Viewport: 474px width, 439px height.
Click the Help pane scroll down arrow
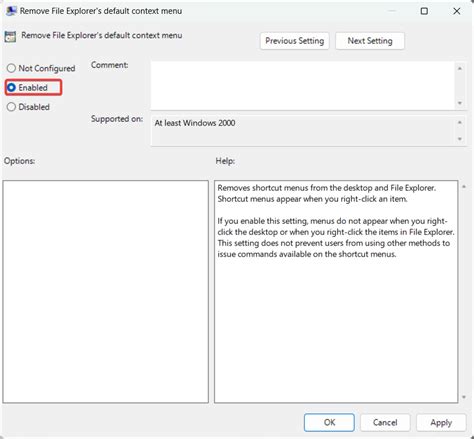[464, 397]
